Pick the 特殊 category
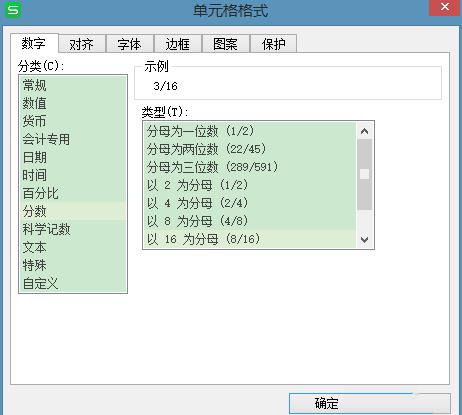 point(73,265)
